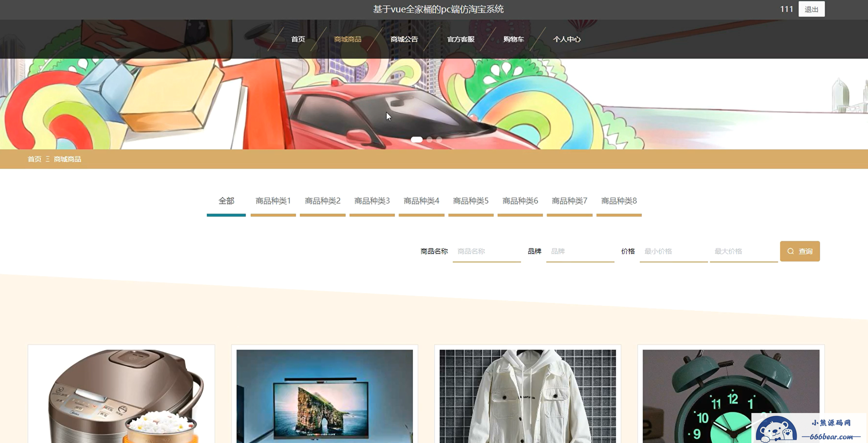The height and width of the screenshot is (443, 868).
Task: Click the 首页 breadcrumb link
Action: (x=35, y=159)
